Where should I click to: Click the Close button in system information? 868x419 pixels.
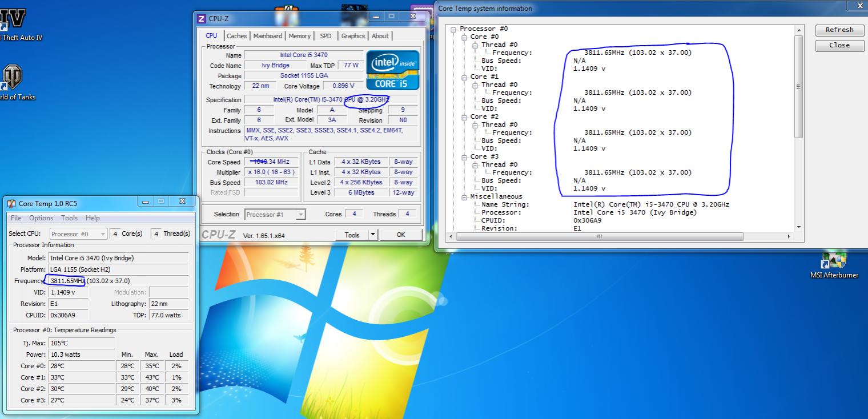pyautogui.click(x=839, y=45)
